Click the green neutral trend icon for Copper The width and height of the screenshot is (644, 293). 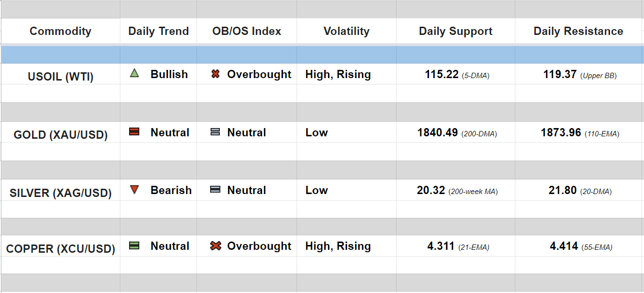[134, 246]
